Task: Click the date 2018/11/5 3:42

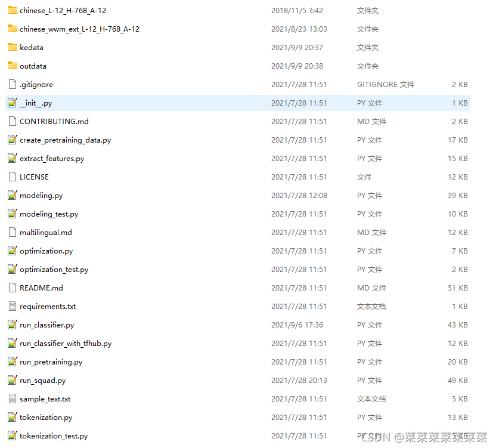Action: tap(297, 11)
